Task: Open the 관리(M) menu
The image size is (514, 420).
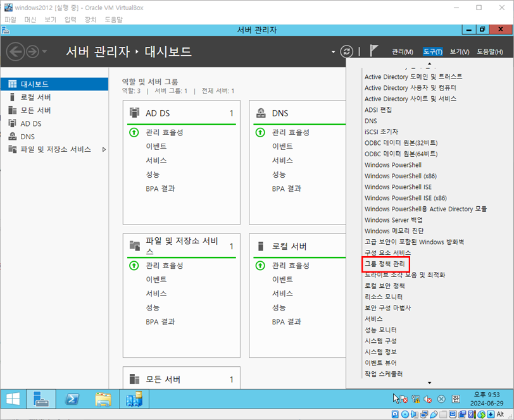Action: pos(403,52)
